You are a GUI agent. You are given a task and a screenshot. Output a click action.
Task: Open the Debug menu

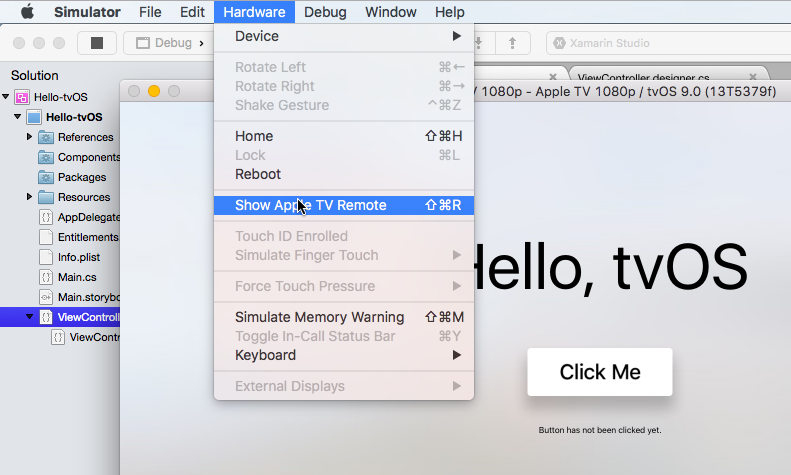click(x=325, y=12)
